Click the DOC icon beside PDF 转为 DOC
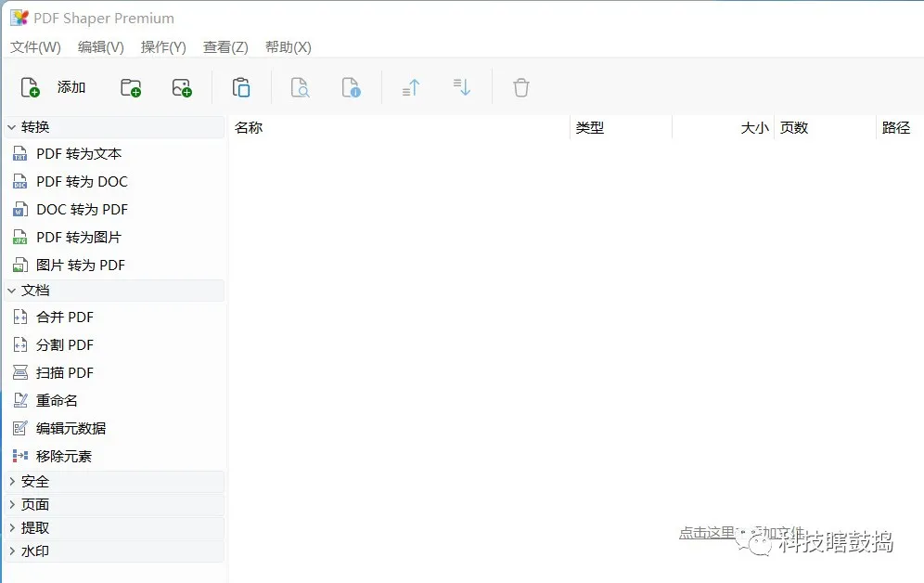Image resolution: width=924 pixels, height=583 pixels. coord(20,182)
